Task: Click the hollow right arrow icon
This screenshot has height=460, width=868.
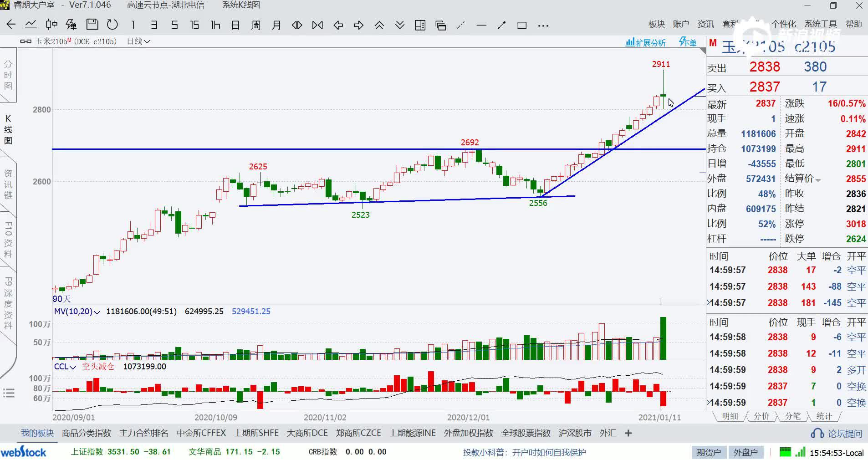Action: tap(358, 25)
